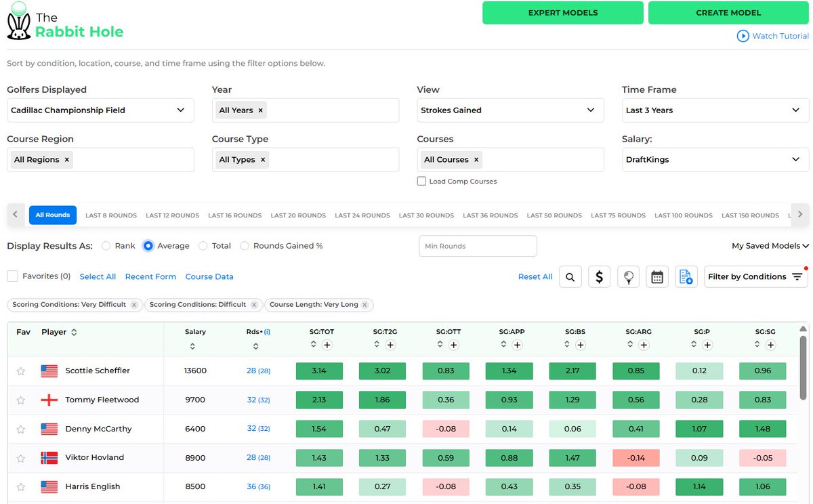The width and height of the screenshot is (813, 504).
Task: Open the Year multi-select field
Action: point(306,110)
